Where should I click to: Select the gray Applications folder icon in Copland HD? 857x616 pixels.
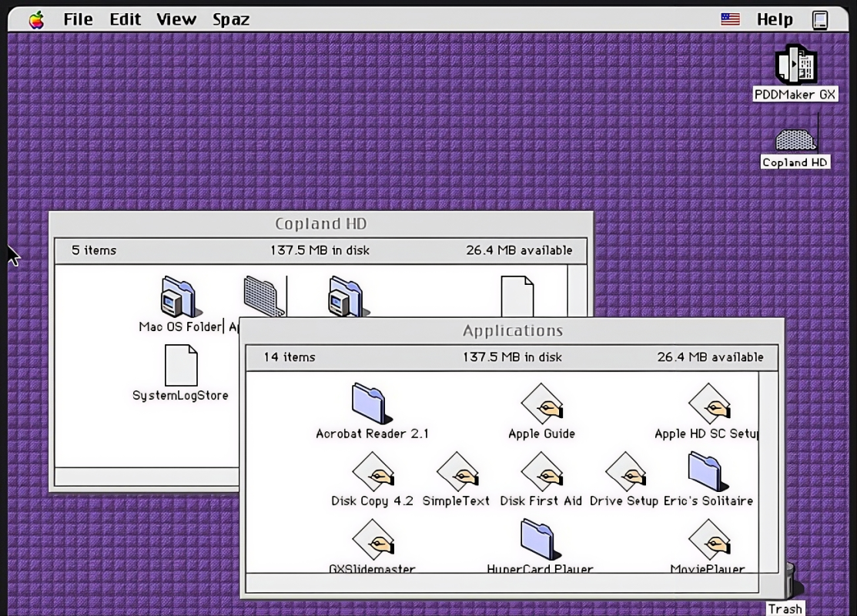tap(263, 296)
